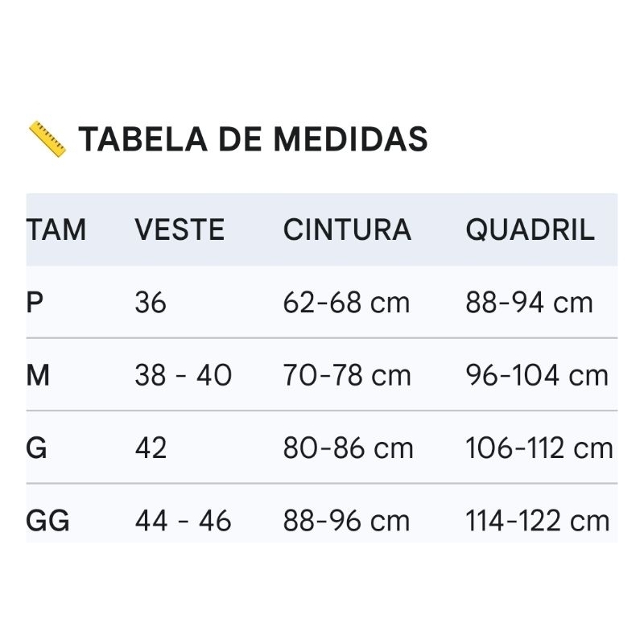
Task: Click the 106-112 cm quadril cell
Action: pos(539,448)
